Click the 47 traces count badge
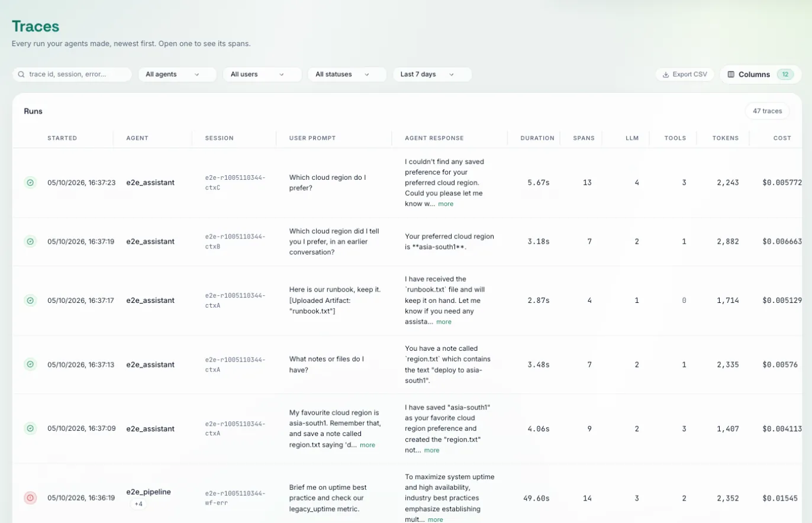This screenshot has width=812, height=523. pyautogui.click(x=767, y=111)
